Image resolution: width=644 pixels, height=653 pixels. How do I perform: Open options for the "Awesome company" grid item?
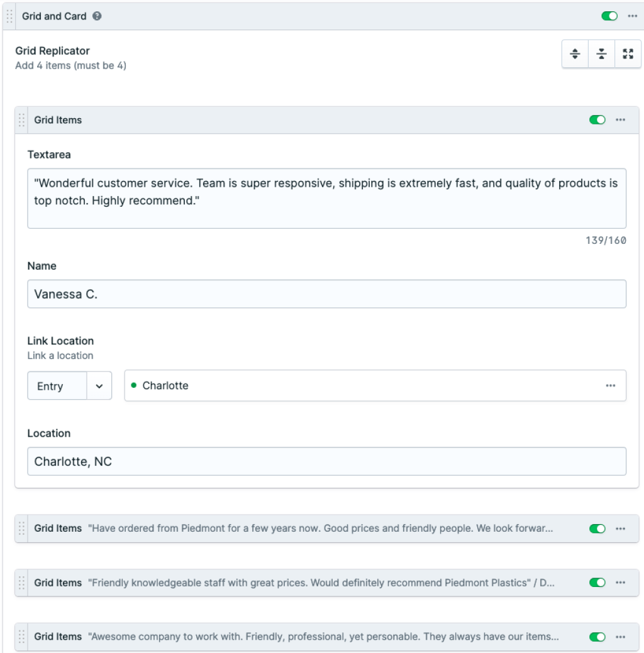point(620,637)
